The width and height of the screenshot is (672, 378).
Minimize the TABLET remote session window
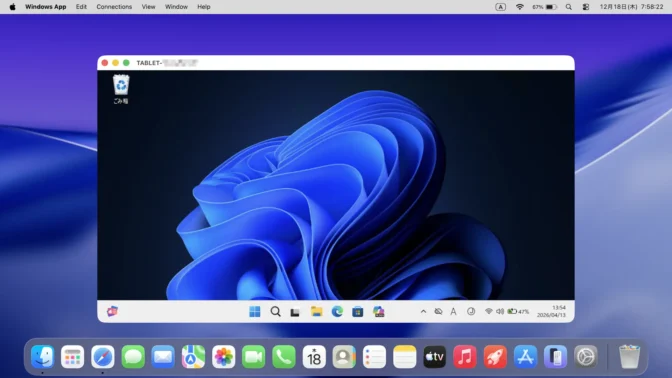point(116,63)
